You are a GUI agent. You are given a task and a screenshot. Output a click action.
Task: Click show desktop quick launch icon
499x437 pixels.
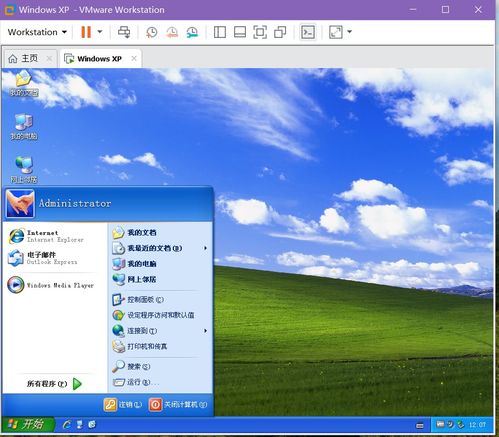pos(79,424)
